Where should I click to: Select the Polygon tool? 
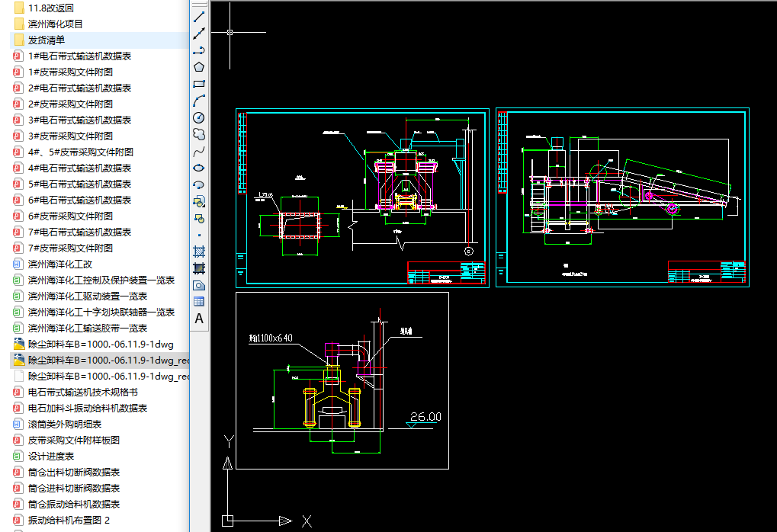tap(199, 67)
